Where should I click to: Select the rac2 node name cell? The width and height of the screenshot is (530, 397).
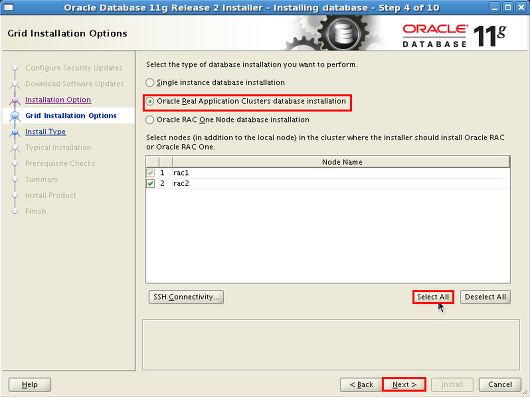pos(341,183)
